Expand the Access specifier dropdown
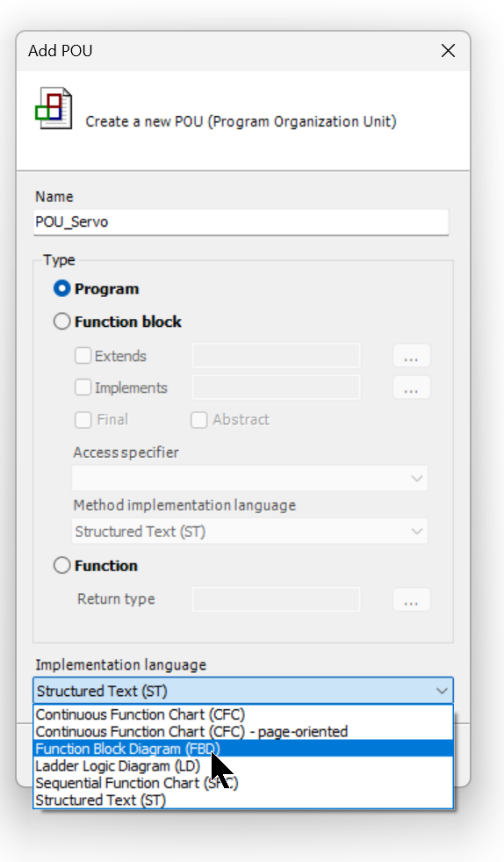This screenshot has width=504, height=862. (250, 478)
